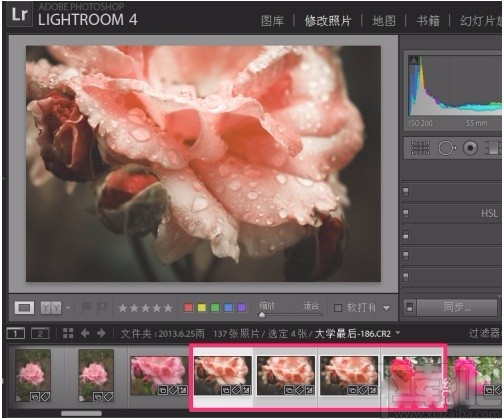Switch to the 修改照片 (Develop) module
The height and width of the screenshot is (419, 504).
(328, 21)
